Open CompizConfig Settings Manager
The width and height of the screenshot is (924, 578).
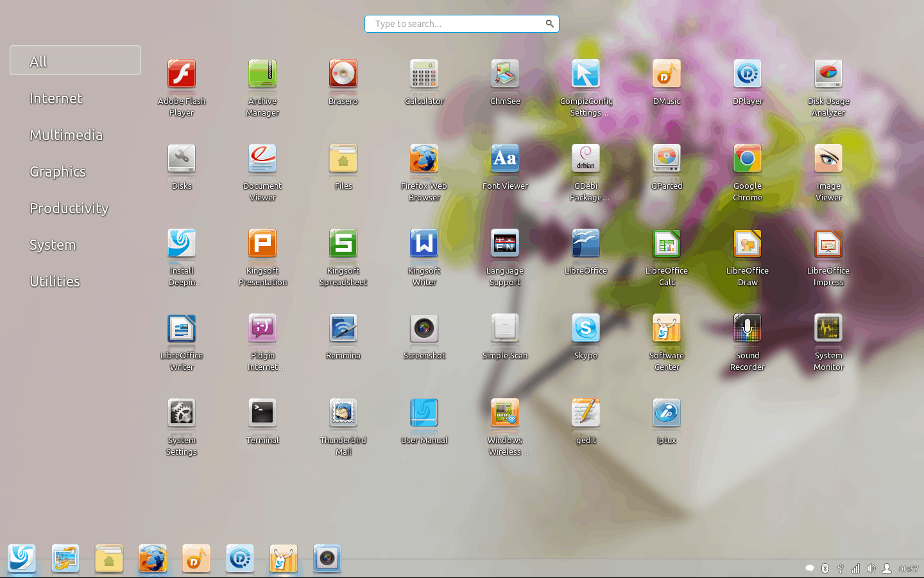pyautogui.click(x=586, y=74)
